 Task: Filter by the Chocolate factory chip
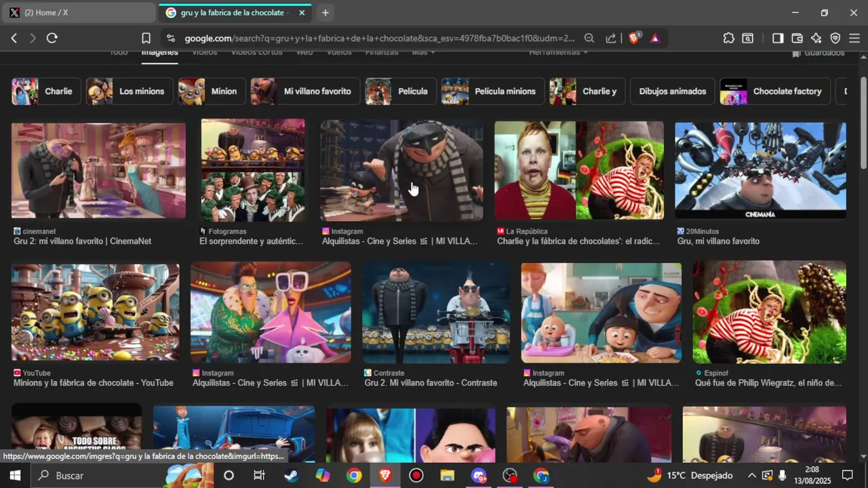[775, 91]
